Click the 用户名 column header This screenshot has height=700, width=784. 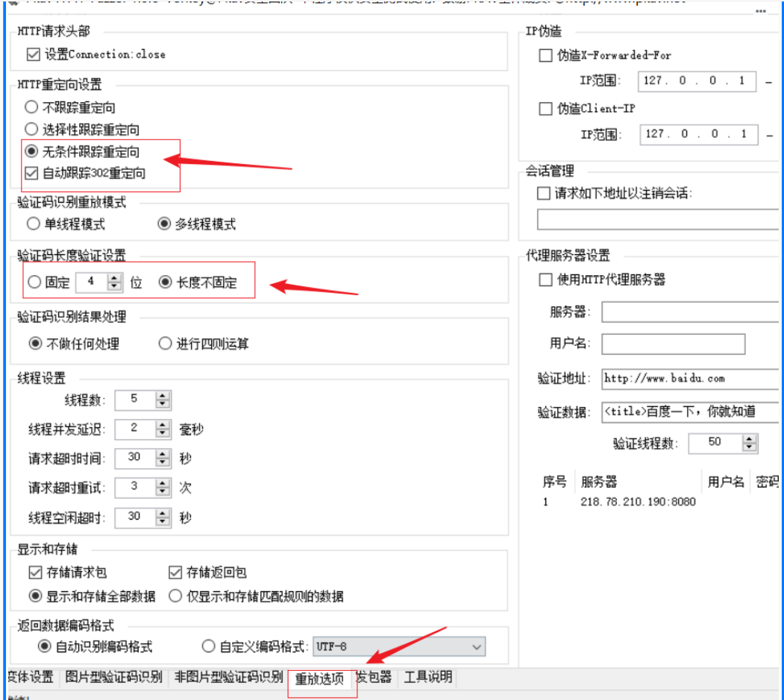click(x=726, y=482)
